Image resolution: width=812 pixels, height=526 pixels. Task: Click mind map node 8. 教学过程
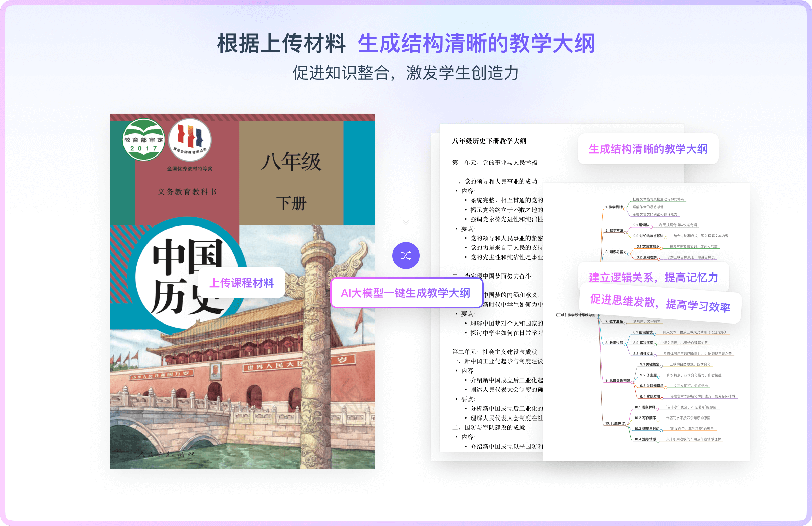point(614,342)
